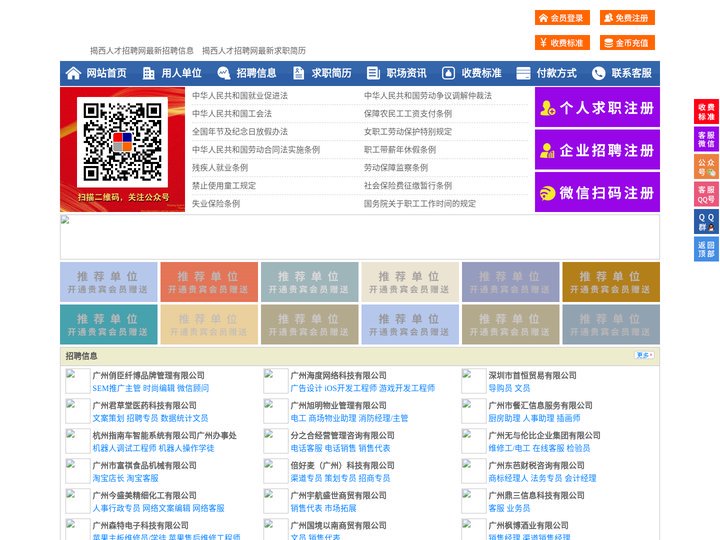
Task: Open 女职工劳动保护特别规定 link
Action: point(408,131)
